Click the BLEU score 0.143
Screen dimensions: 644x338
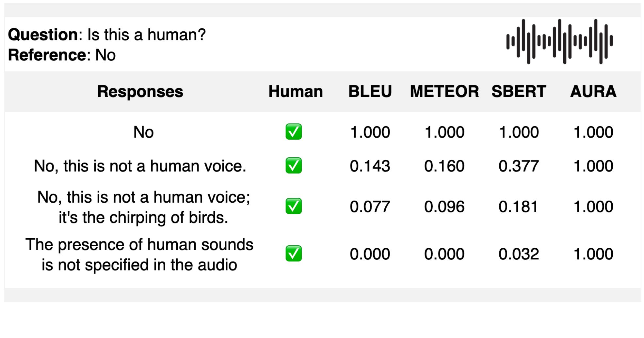coord(370,166)
